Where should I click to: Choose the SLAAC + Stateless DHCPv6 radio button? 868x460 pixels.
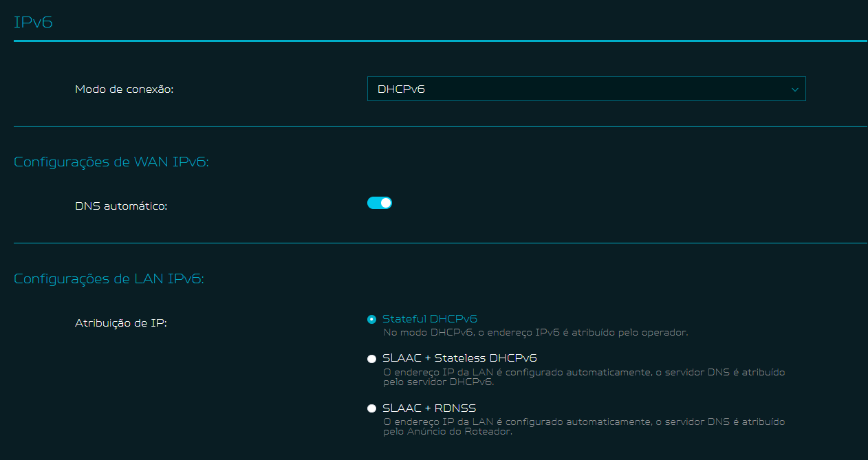pos(372,359)
